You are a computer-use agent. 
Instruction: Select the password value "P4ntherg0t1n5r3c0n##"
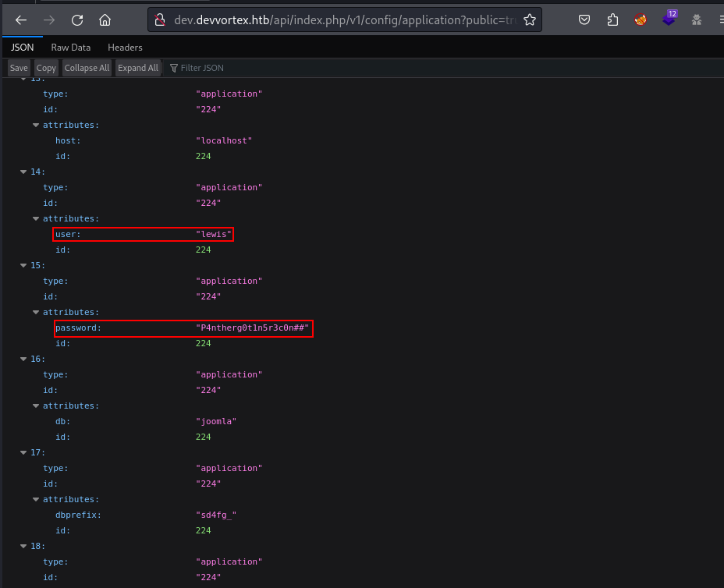pyautogui.click(x=252, y=328)
